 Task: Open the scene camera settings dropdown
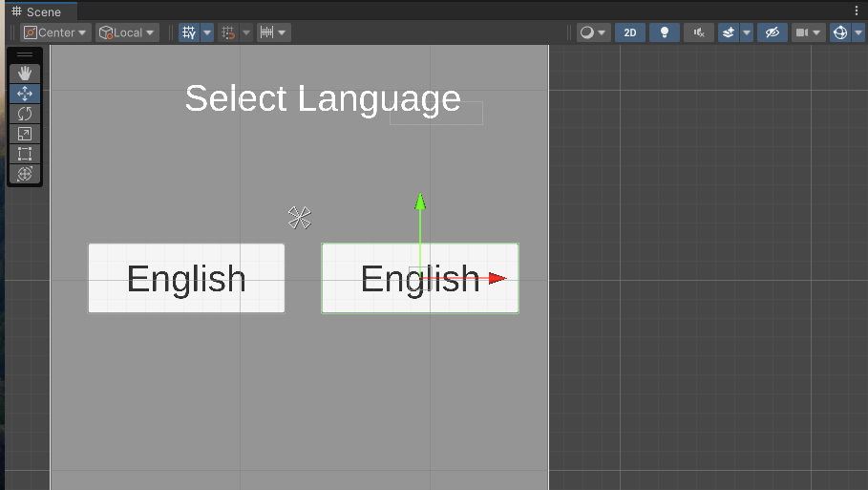(808, 32)
